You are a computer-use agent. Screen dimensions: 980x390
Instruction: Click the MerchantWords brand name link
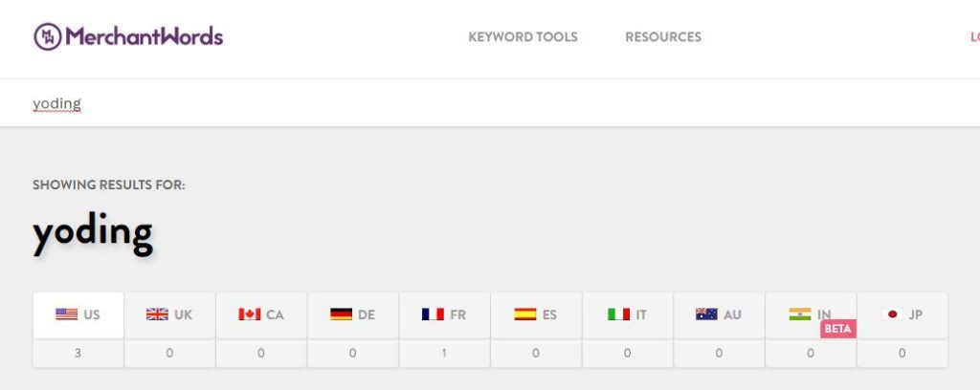(144, 37)
